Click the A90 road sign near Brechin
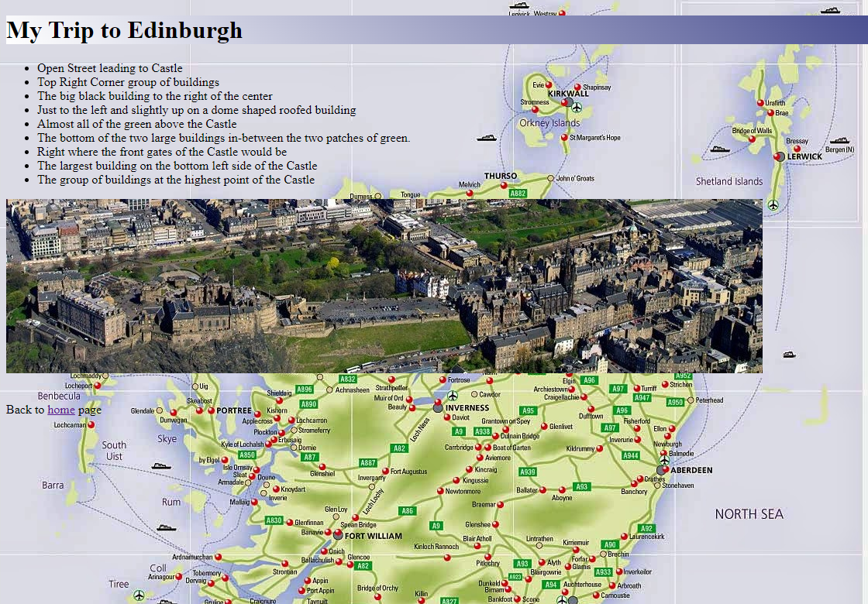868x604 pixels. [609, 544]
